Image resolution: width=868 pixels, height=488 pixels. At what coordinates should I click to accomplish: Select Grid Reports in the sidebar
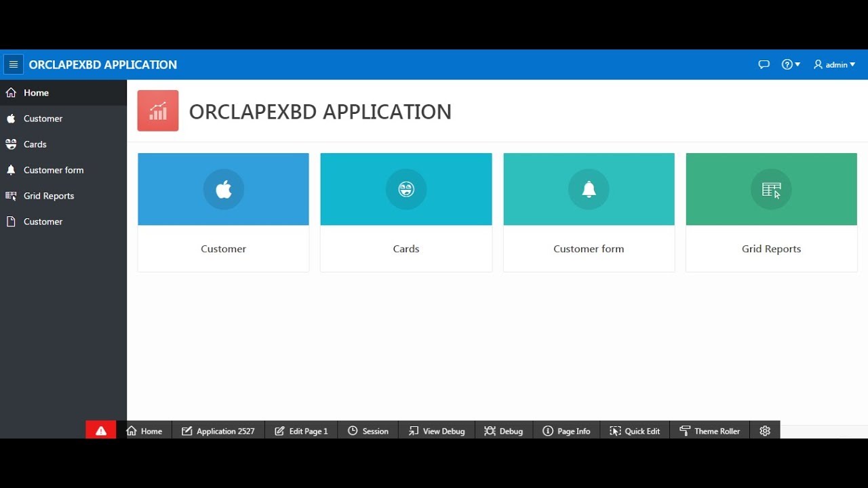pos(63,196)
